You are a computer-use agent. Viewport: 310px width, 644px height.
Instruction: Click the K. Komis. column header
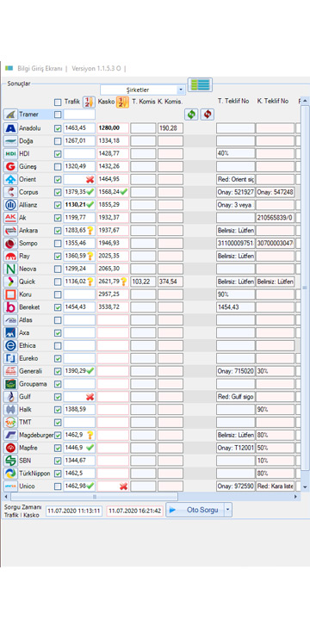point(170,102)
